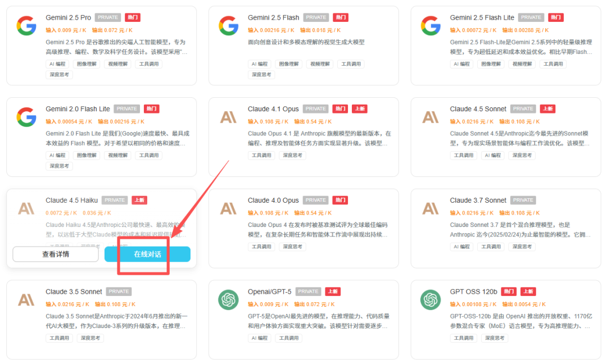
Task: Click the 上新 badge on Claude 4.5 Sonnet
Action: coord(547,109)
